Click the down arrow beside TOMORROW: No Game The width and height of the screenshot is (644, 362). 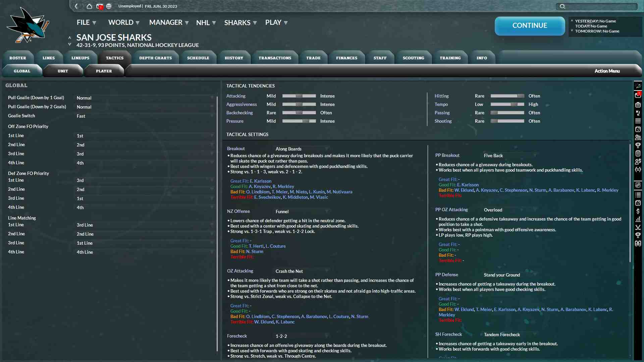[x=572, y=31]
